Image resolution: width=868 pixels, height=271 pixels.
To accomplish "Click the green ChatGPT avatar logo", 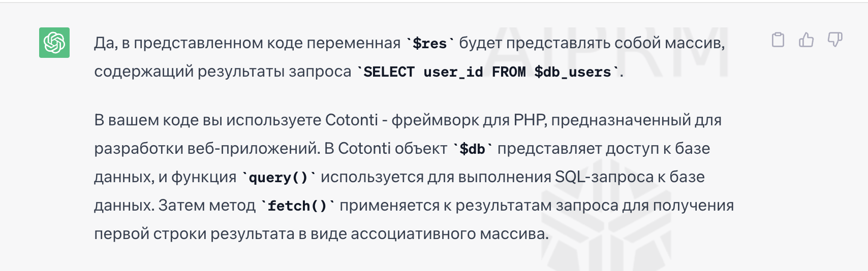I will click(x=54, y=43).
